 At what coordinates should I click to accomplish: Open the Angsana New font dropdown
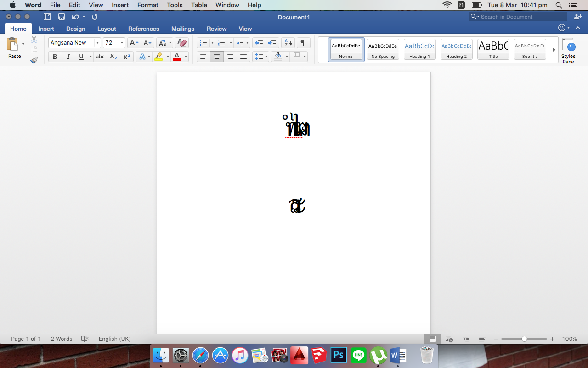pos(97,43)
